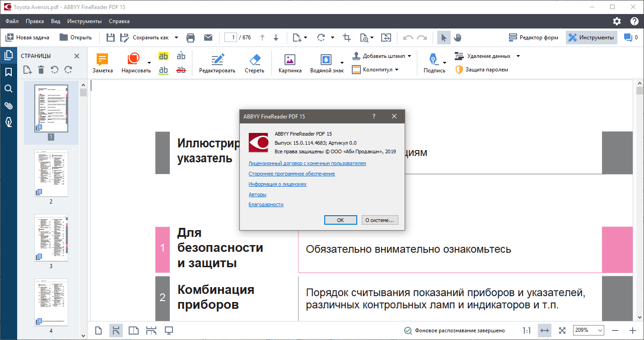Click the Undo arrow icon
The height and width of the screenshot is (340, 644).
(x=408, y=38)
